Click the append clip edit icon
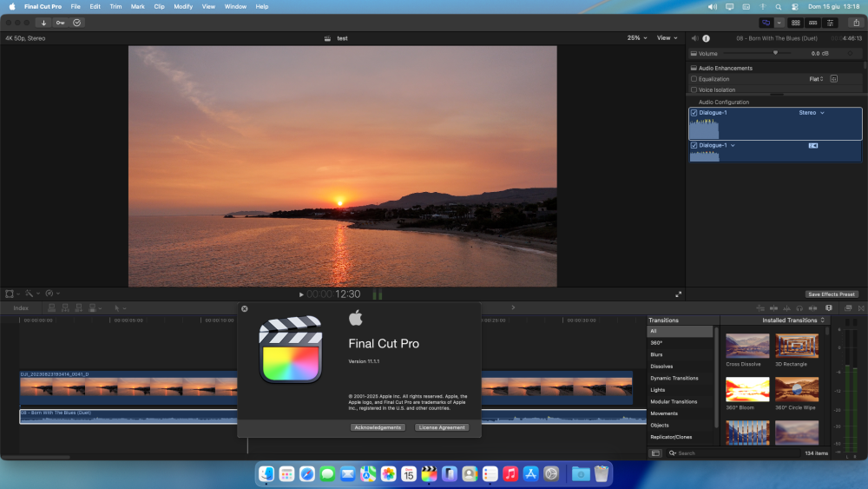Screen dimensions: 868x489 pos(79,308)
